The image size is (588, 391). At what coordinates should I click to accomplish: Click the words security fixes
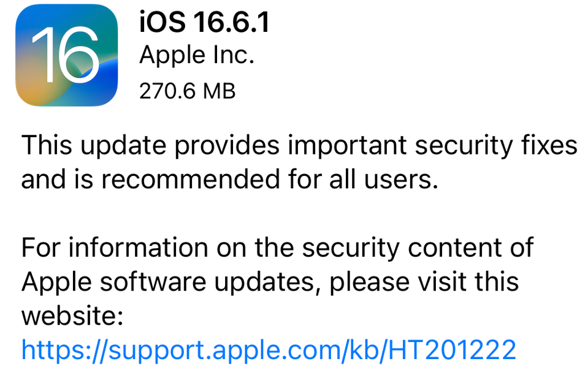[x=496, y=145]
